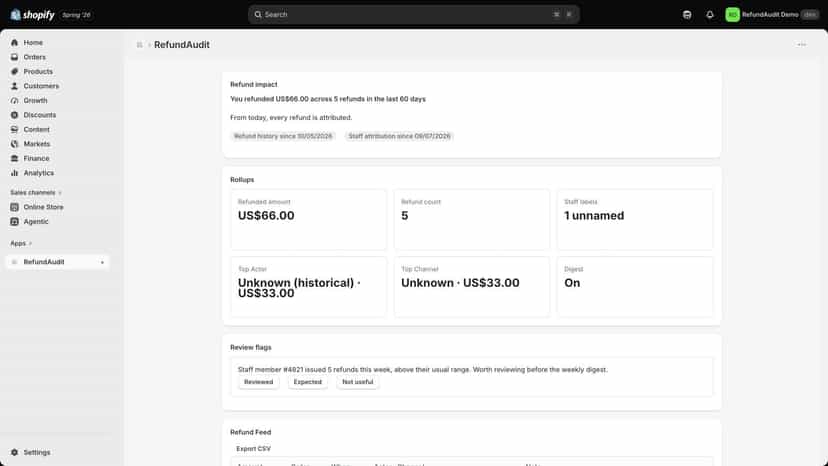Open the three-dot page menu
Screen dimensions: 828x466
pos(802,45)
